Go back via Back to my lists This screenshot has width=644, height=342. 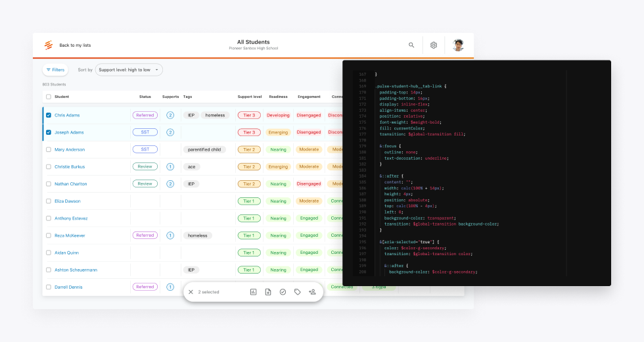75,45
